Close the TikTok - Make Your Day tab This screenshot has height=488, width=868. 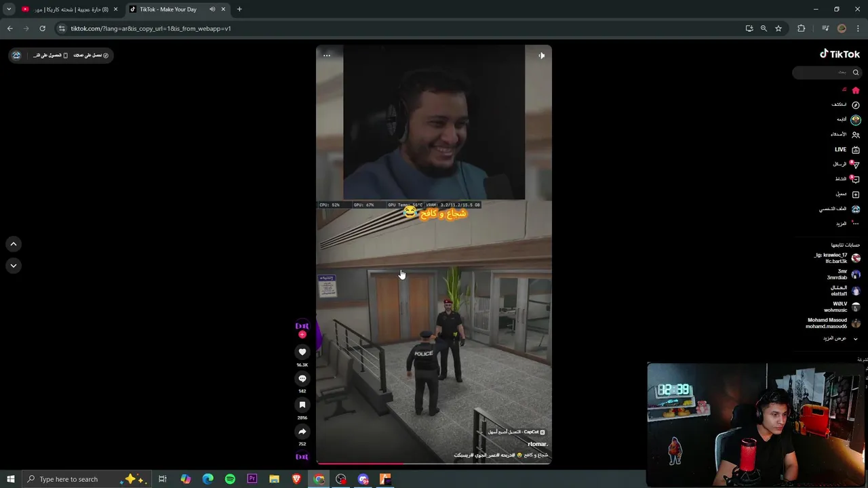click(223, 9)
